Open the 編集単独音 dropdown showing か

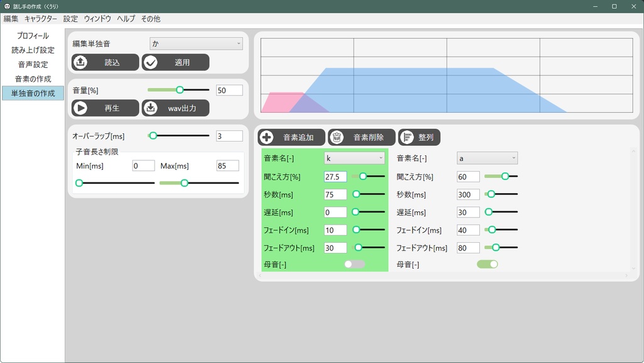(x=196, y=43)
